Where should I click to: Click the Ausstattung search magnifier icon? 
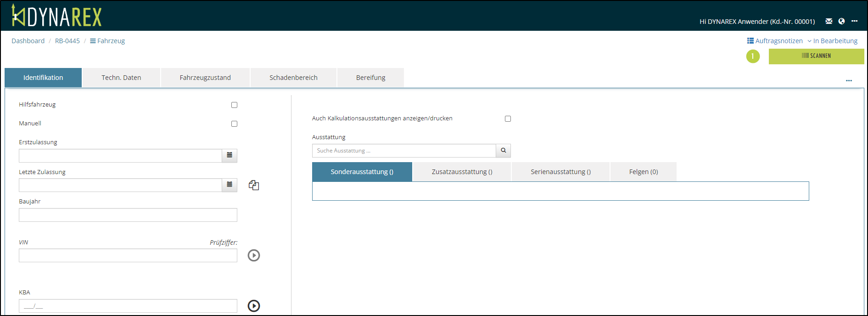[x=503, y=151]
